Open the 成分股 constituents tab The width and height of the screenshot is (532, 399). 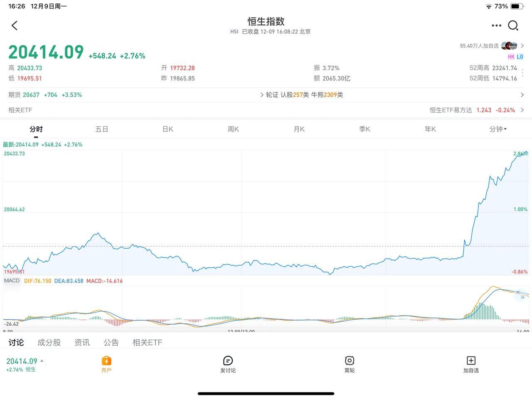point(49,342)
